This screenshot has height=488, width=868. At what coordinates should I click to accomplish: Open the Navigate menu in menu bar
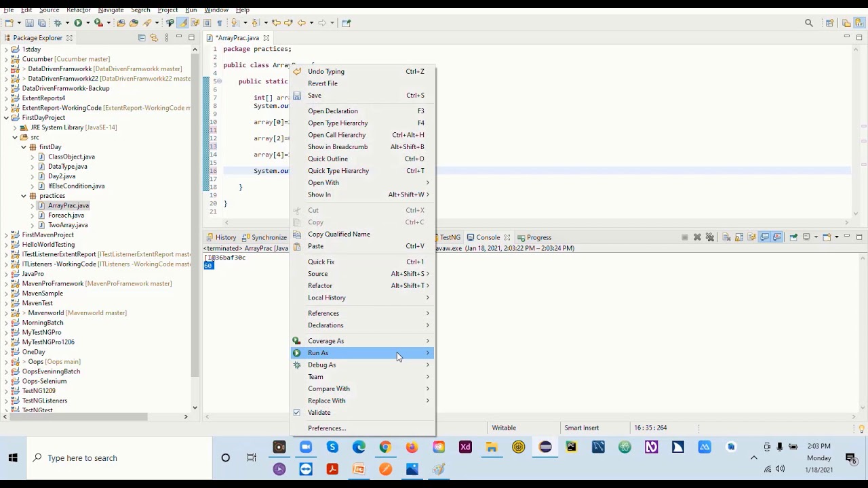pos(111,10)
